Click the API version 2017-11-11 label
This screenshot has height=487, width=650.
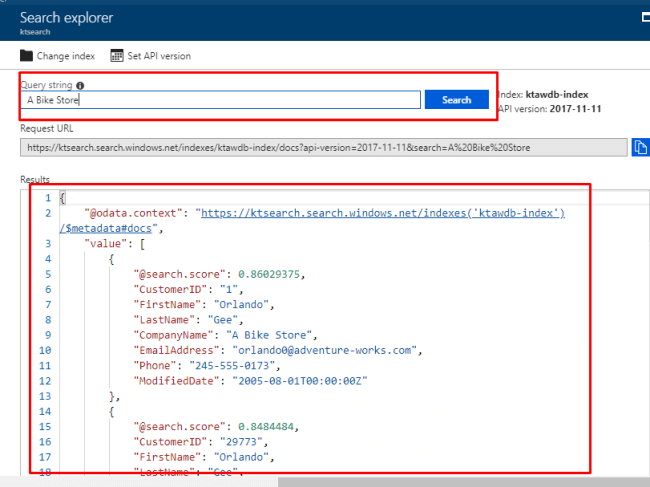(550, 109)
